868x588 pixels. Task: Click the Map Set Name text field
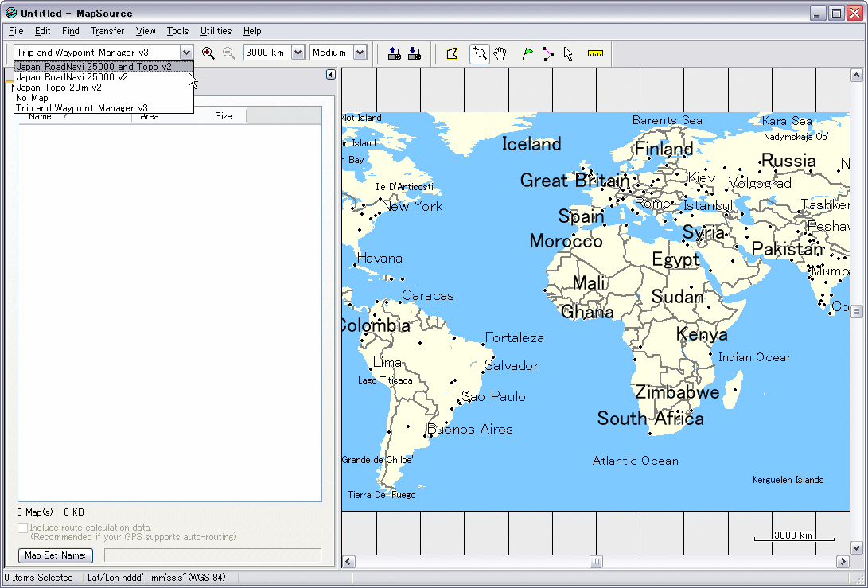pyautogui.click(x=212, y=555)
